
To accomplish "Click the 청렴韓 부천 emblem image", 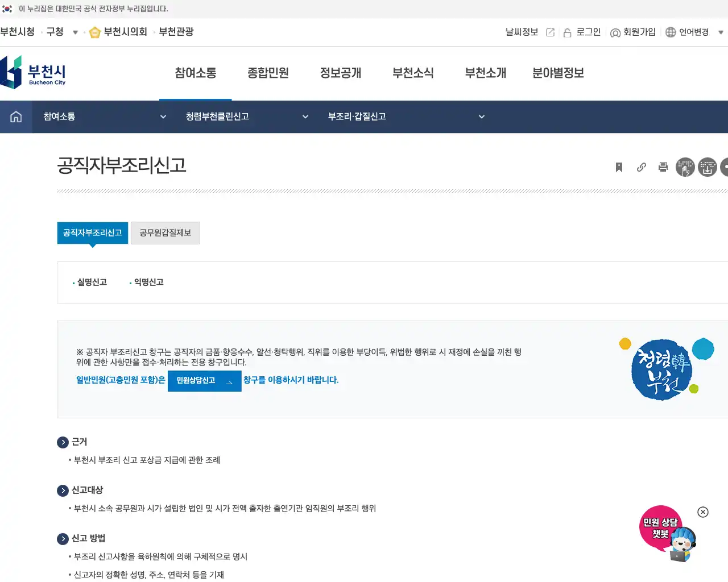I will (666, 368).
